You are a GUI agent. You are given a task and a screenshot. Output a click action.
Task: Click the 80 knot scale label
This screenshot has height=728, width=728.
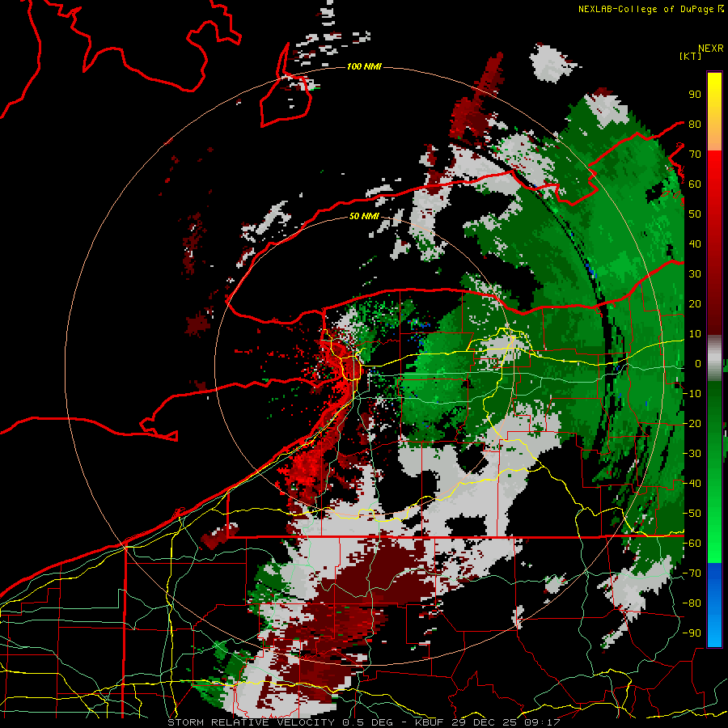[x=695, y=125]
